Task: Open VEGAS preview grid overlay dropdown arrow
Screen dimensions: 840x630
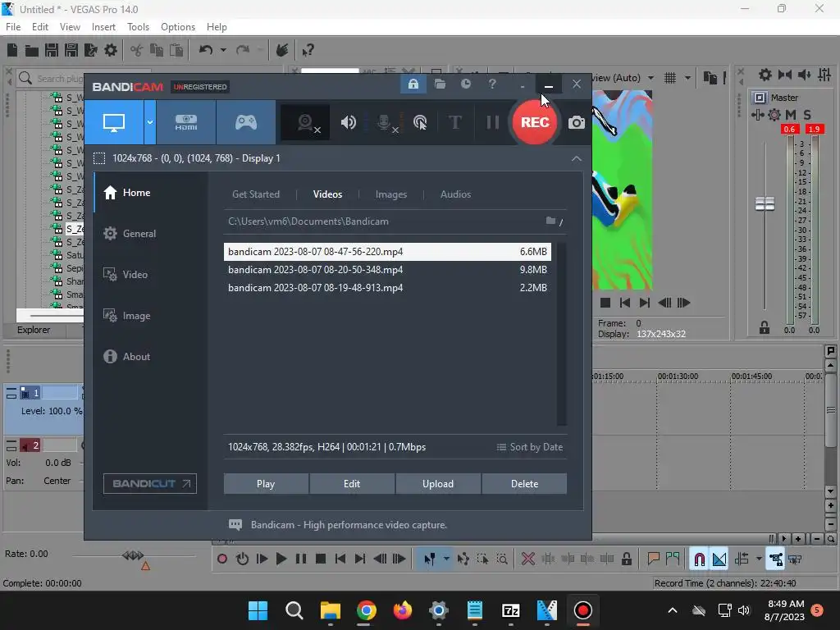Action: (x=687, y=78)
